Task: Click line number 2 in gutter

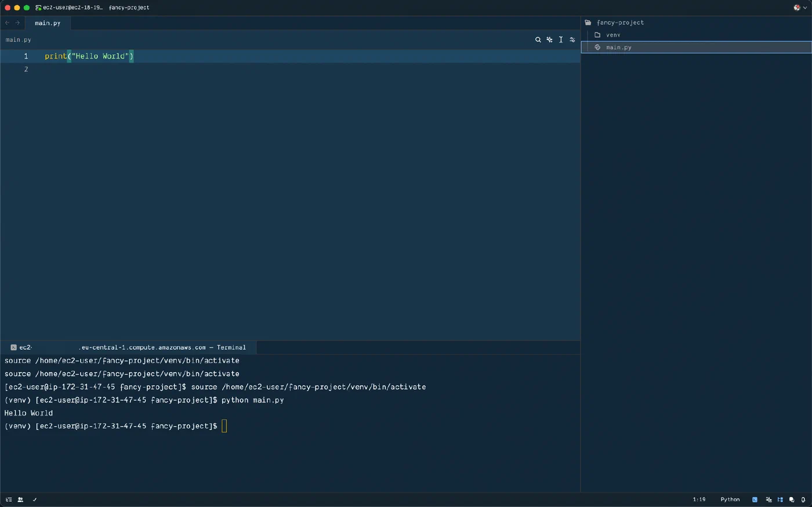Action: tap(26, 70)
